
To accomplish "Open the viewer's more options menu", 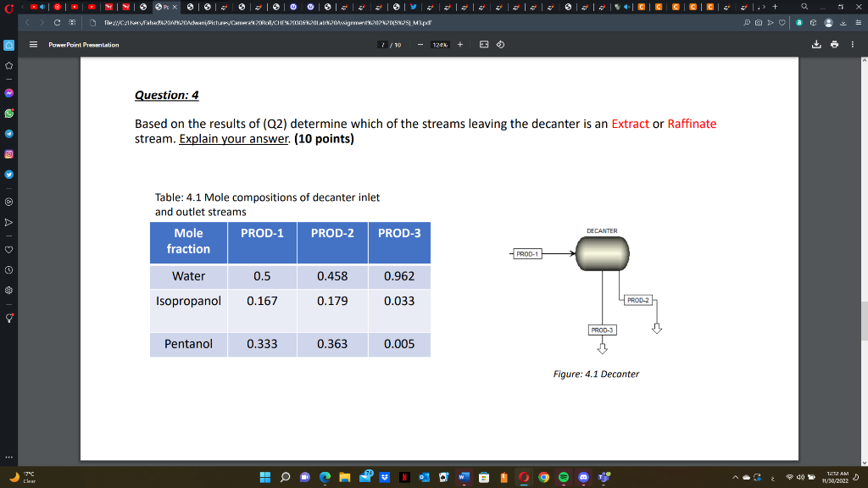I will pyautogui.click(x=853, y=44).
